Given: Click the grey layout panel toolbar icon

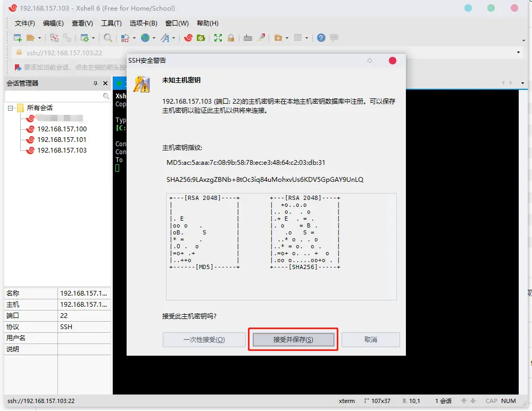Looking at the screenshot, I should coord(298,38).
